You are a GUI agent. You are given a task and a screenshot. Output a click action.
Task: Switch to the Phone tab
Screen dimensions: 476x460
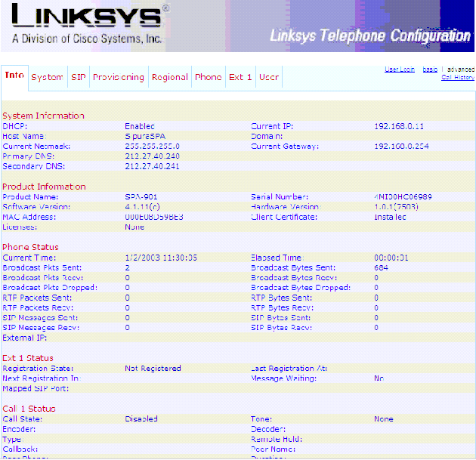208,77
